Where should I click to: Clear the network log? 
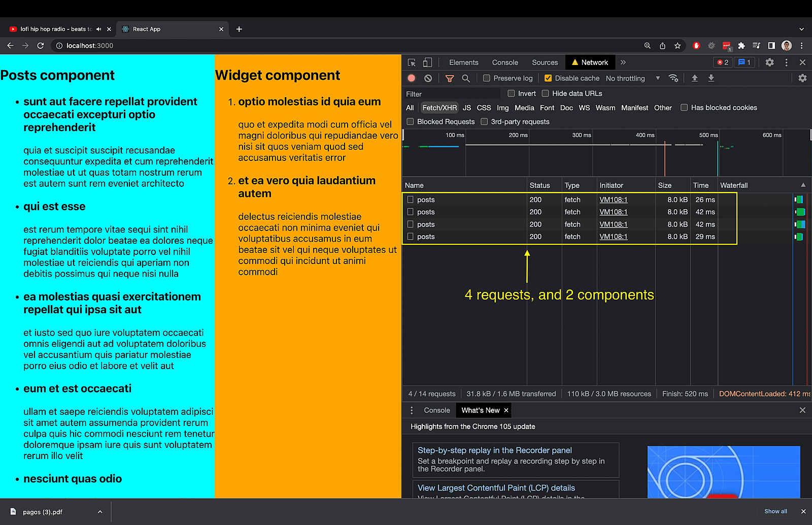click(x=428, y=78)
